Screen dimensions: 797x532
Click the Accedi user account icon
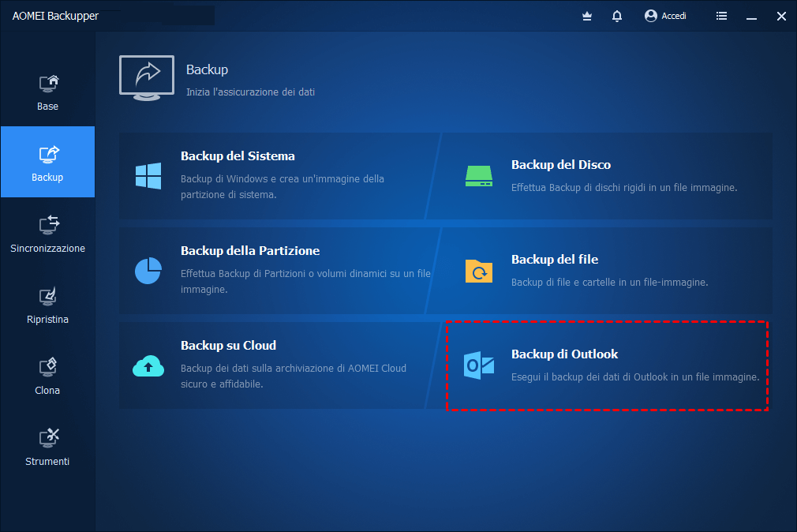650,16
